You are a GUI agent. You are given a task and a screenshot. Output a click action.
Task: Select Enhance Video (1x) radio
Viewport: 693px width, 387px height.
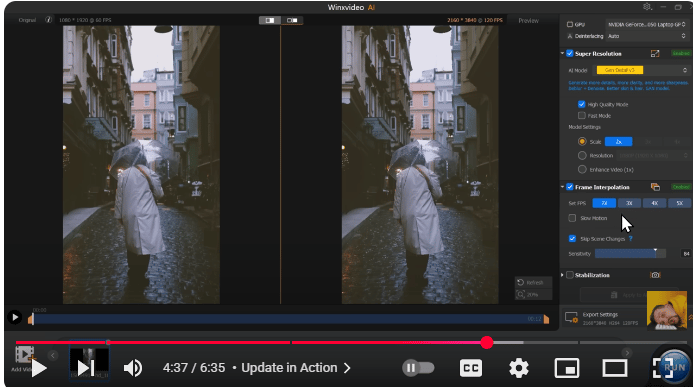pyautogui.click(x=582, y=170)
